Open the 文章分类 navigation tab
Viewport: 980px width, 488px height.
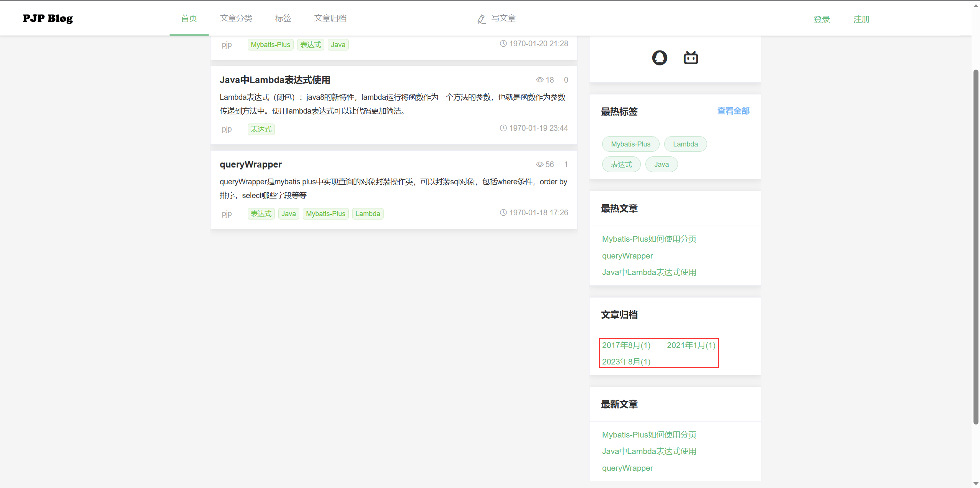(x=236, y=18)
